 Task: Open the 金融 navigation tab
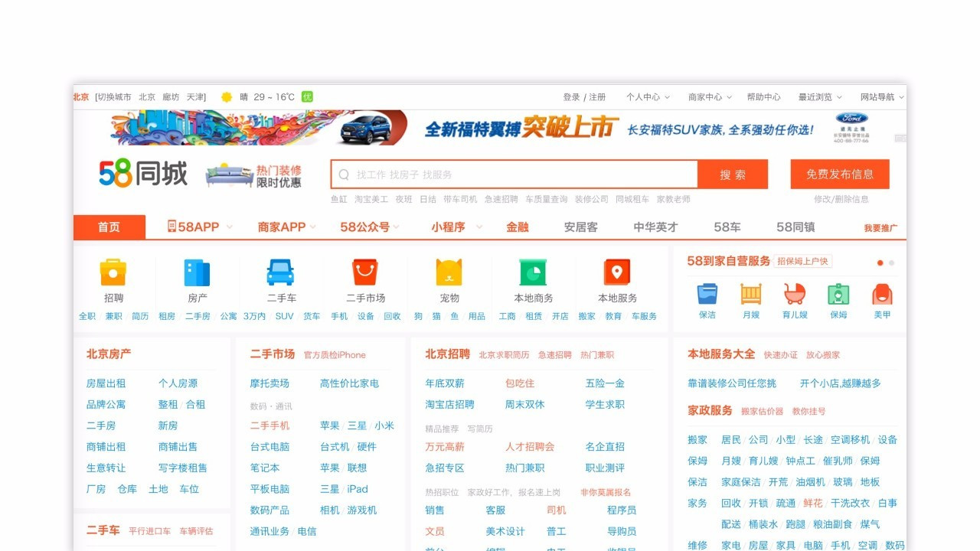pos(518,227)
